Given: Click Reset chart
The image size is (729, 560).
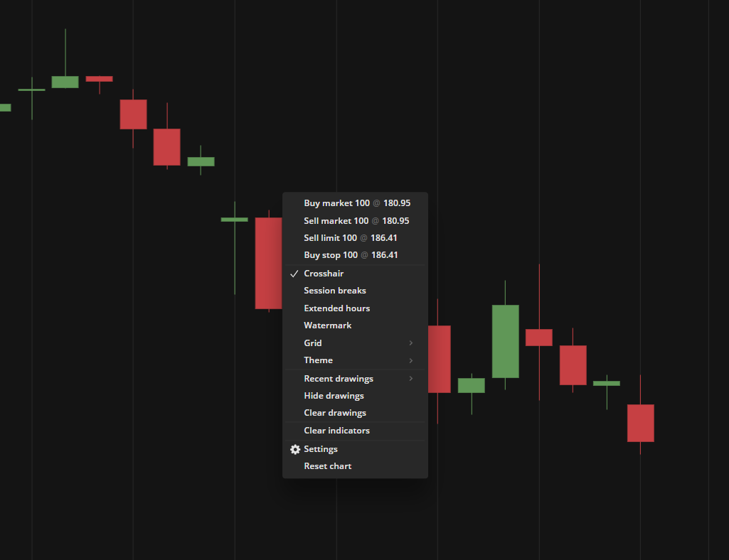Looking at the screenshot, I should [x=355, y=466].
